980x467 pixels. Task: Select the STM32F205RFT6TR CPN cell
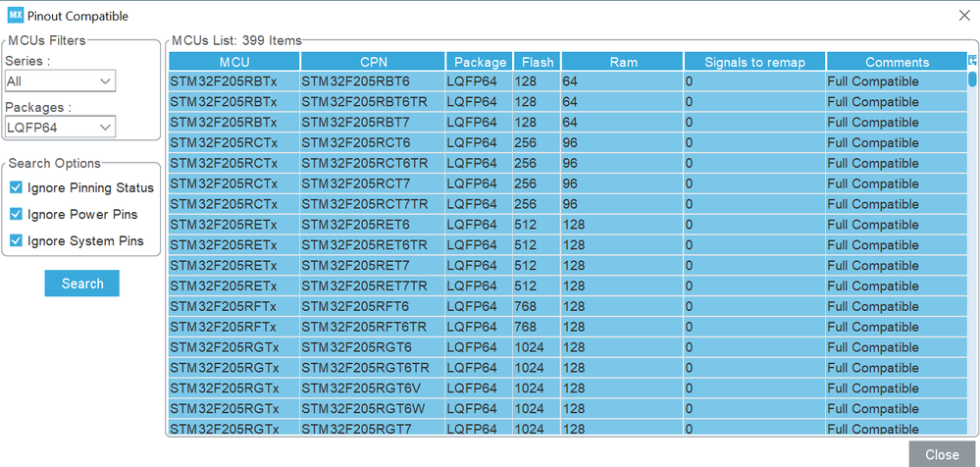[x=373, y=327]
